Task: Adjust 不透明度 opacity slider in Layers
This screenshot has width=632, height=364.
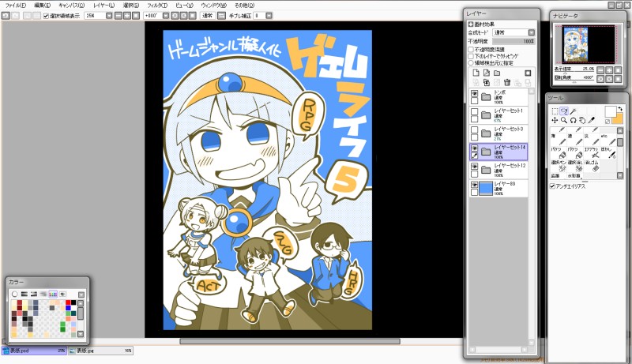Action: click(514, 41)
